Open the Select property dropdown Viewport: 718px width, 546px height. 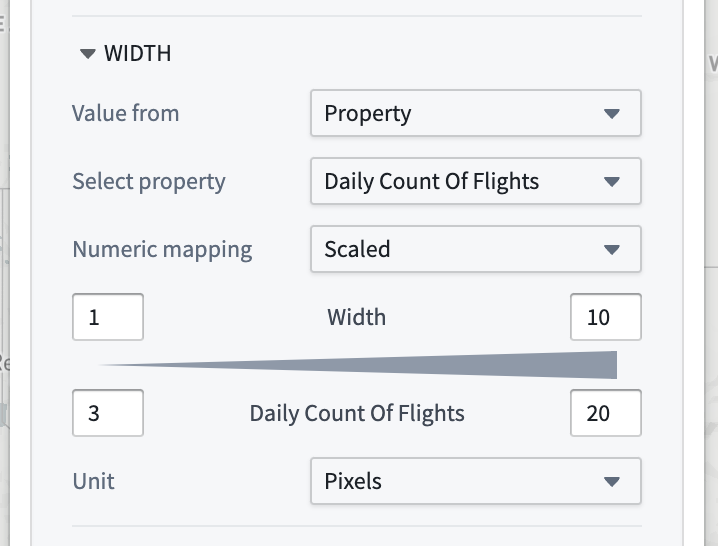(476, 181)
